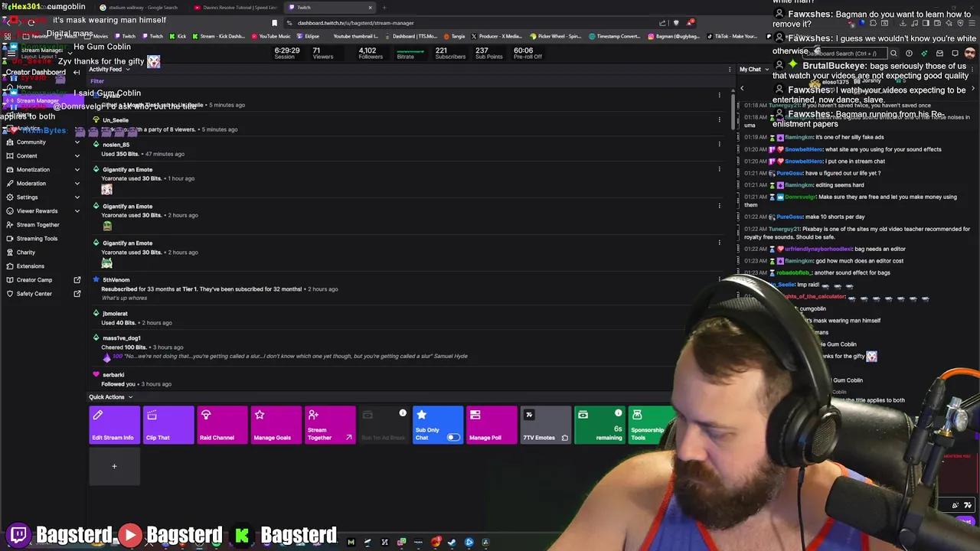Click the search magnifier icon
The image size is (980, 551).
coord(893,54)
